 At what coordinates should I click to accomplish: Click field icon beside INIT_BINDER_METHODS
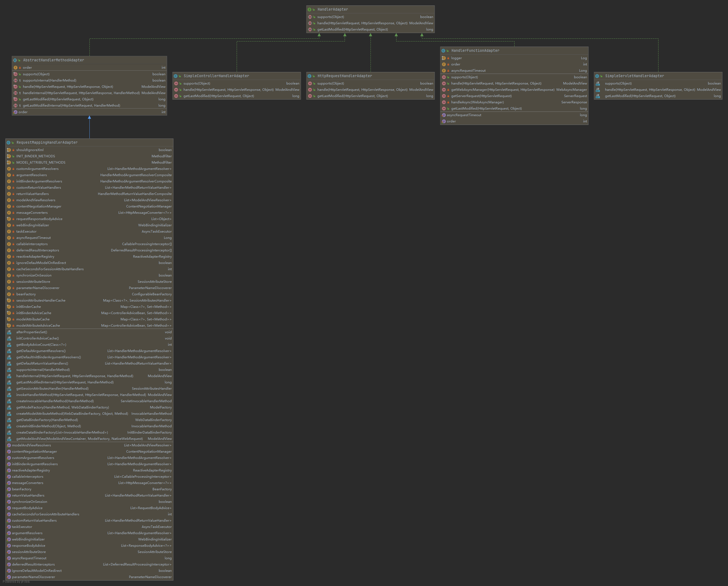[x=9, y=156]
